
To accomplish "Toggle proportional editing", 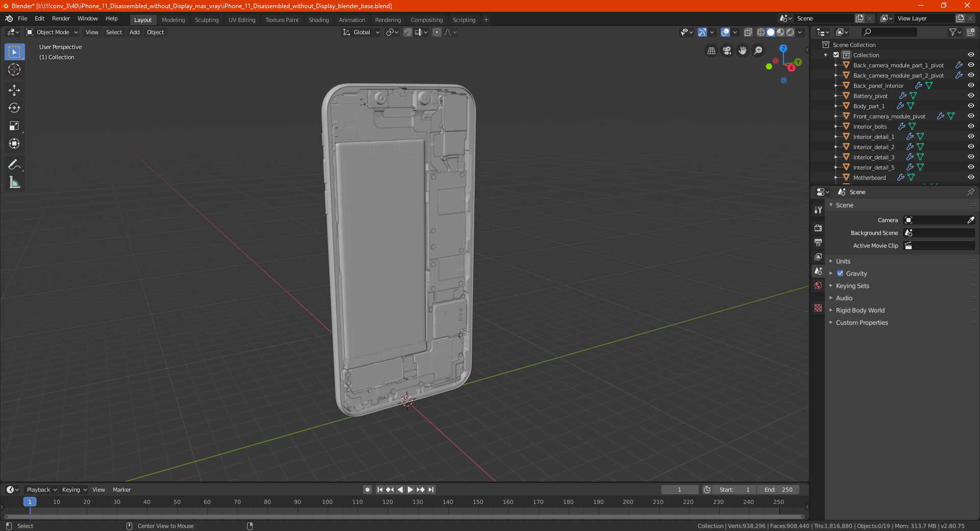I will 436,32.
